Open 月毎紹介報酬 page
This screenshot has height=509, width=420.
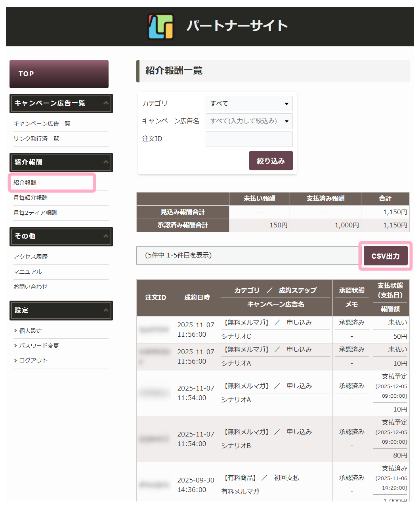tap(31, 198)
